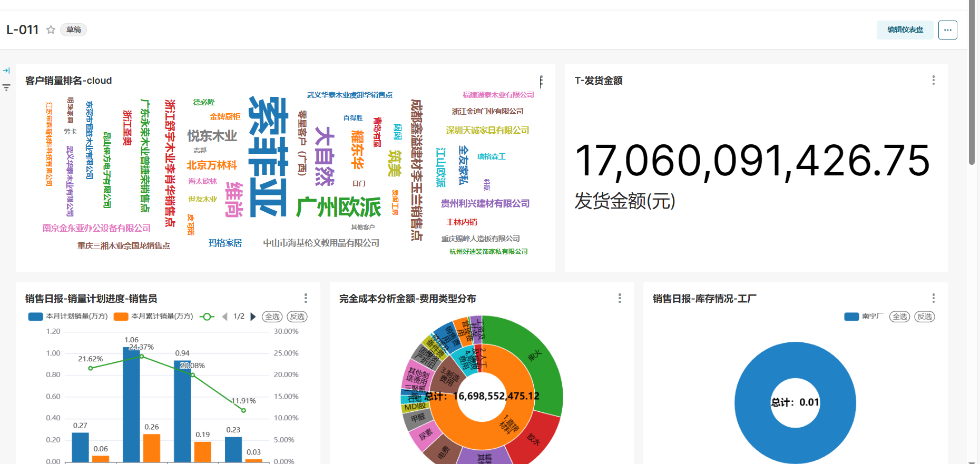
Task: Open kebab menu of 销售日报-库存情况-工厂 chart
Action: 934,298
